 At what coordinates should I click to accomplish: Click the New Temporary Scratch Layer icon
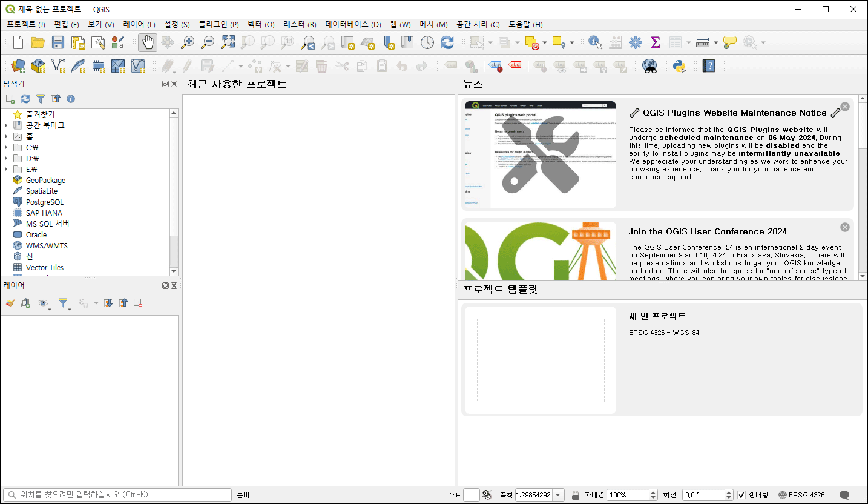98,65
